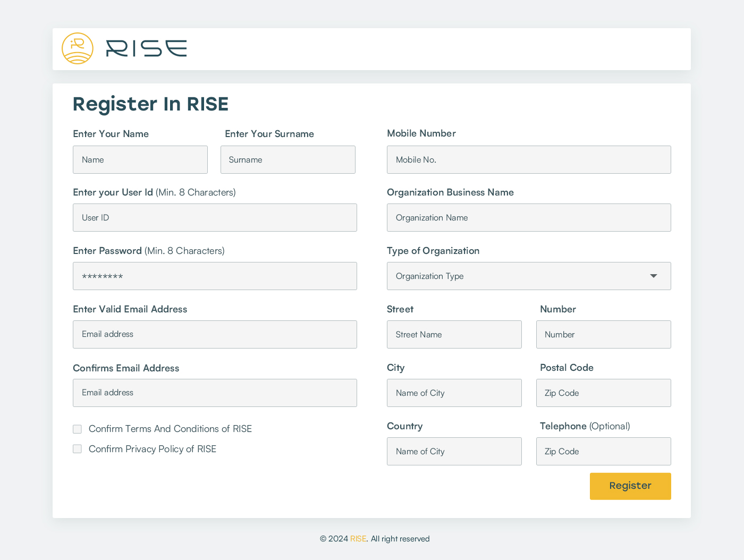The width and height of the screenshot is (744, 560).
Task: Select the Confirms Email Address field
Action: 215,393
